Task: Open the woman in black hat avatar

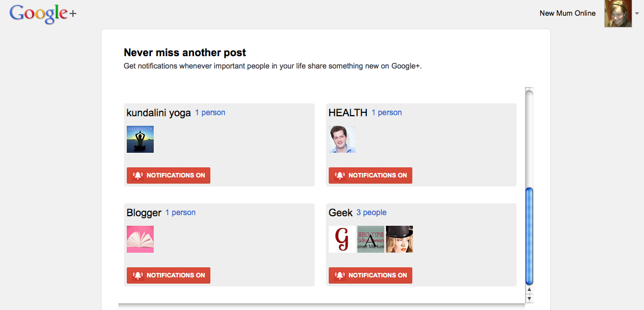Action: coord(399,239)
